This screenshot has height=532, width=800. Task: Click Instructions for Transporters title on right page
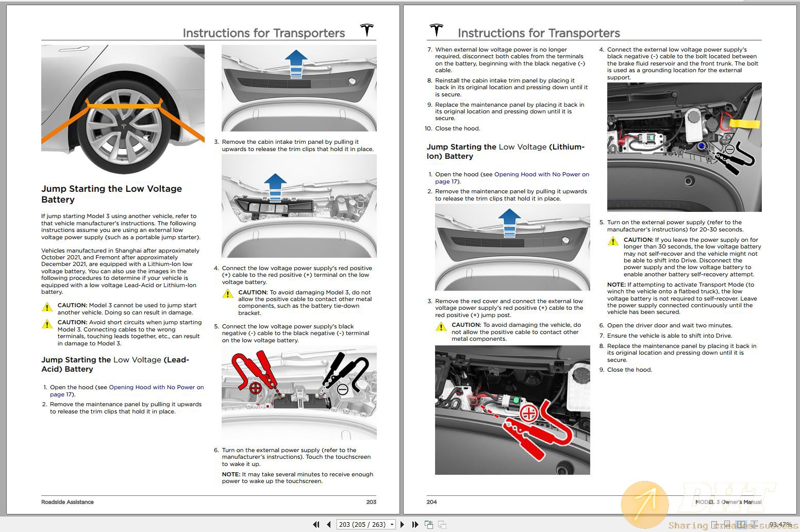coord(539,33)
